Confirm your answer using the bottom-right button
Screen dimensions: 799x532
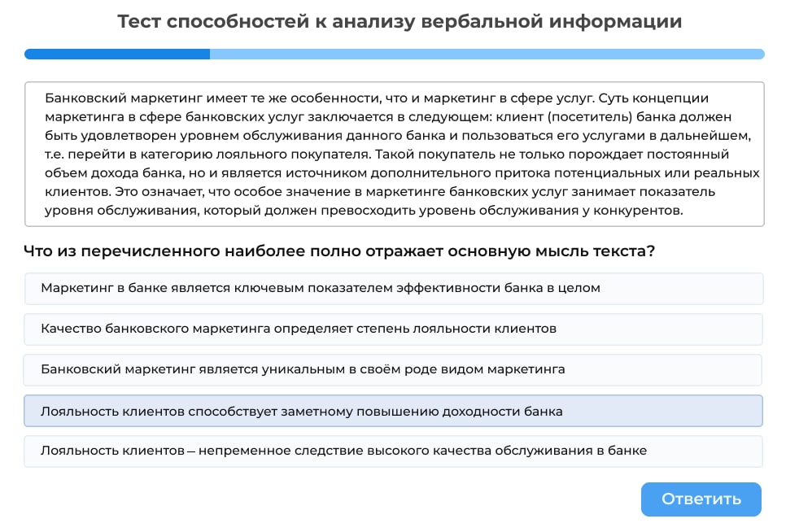tap(701, 499)
